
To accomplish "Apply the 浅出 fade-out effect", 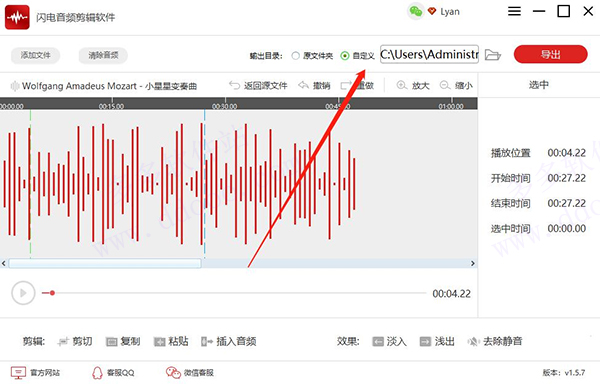I will (437, 341).
